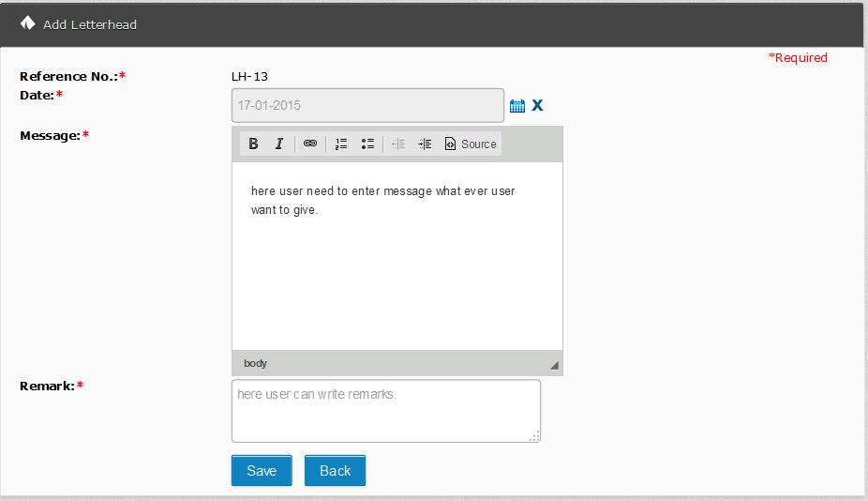
Task: Click the Back button
Action: click(x=335, y=471)
